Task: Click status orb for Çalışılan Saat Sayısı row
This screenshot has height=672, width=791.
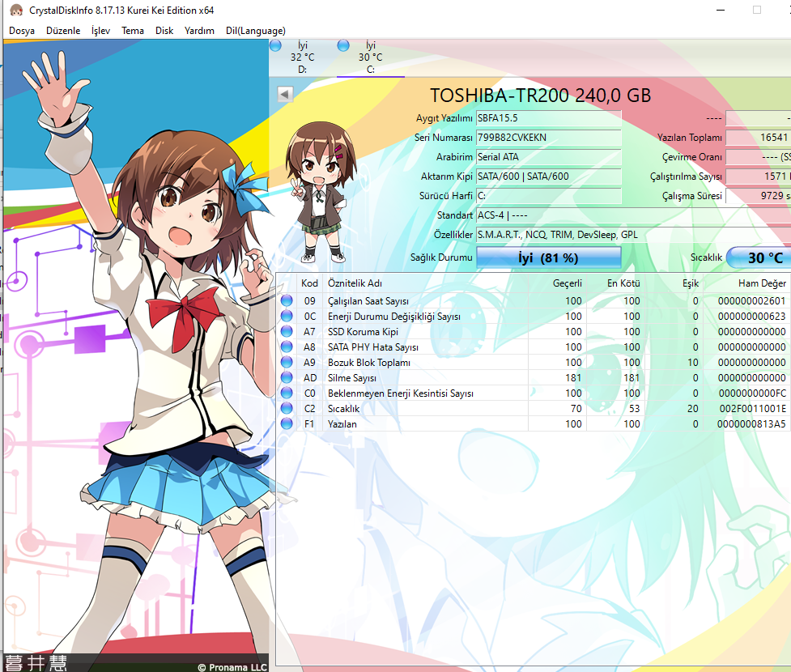Action: coord(287,300)
